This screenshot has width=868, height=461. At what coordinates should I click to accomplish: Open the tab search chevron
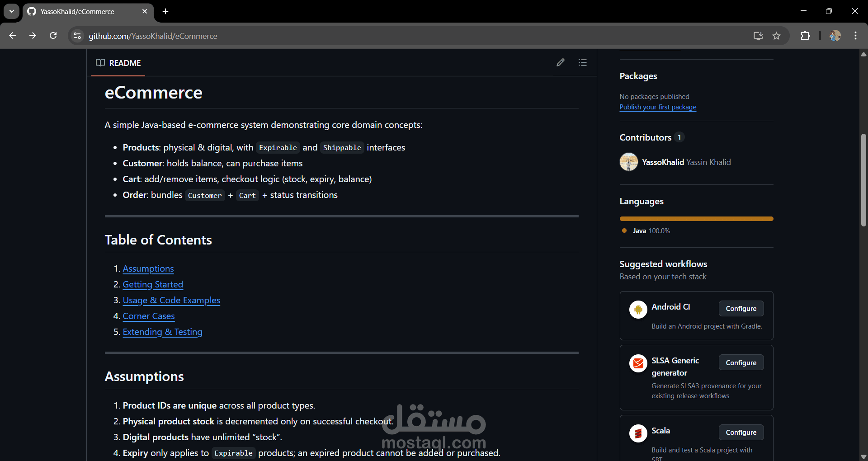coord(11,11)
